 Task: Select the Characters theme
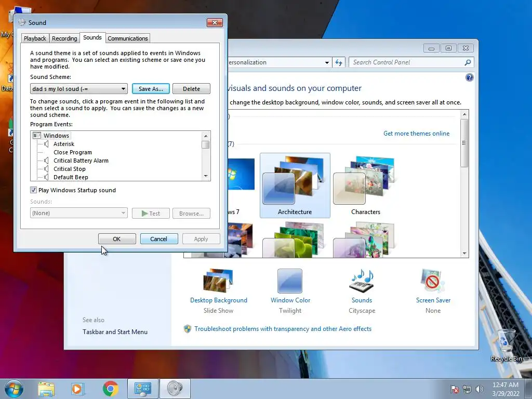pos(365,185)
